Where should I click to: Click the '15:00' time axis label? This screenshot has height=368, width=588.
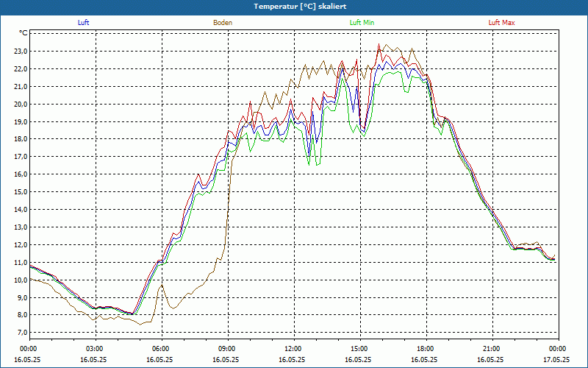coord(360,349)
